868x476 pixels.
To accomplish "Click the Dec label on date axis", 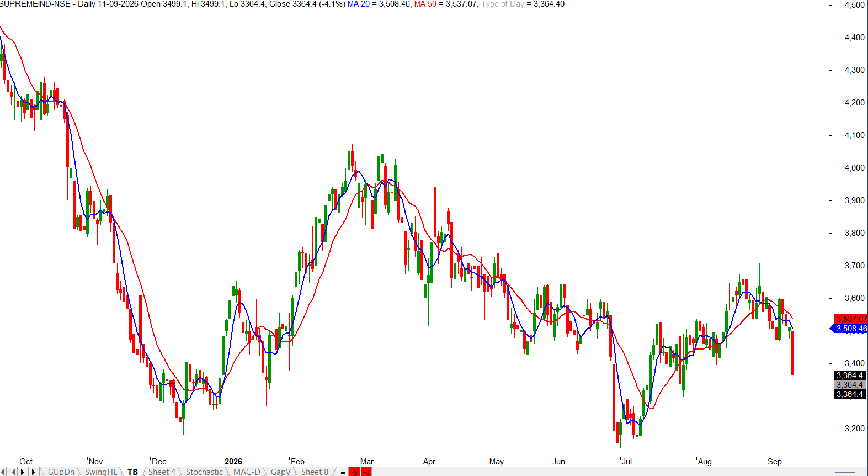I will click(x=159, y=462).
